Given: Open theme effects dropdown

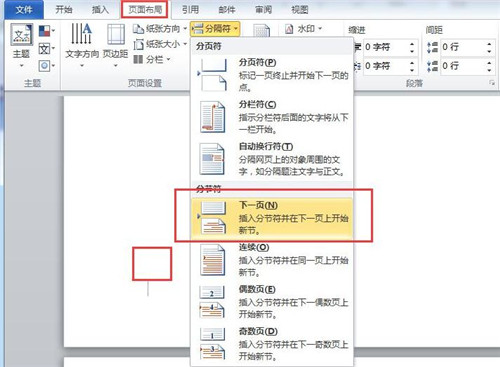Looking at the screenshot, I should (x=47, y=66).
